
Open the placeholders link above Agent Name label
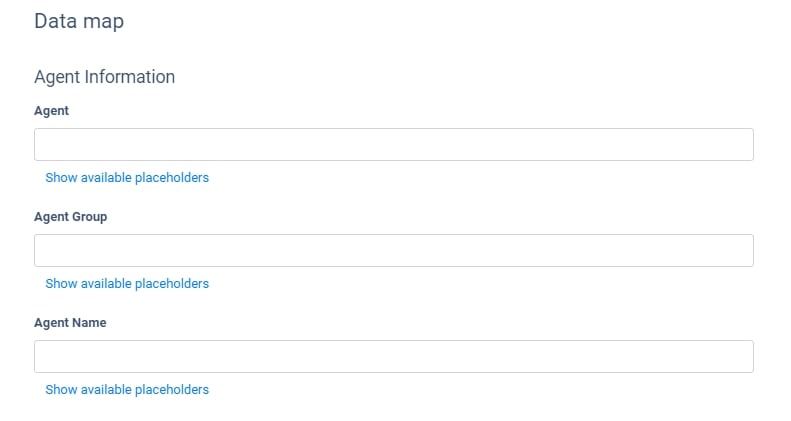(x=127, y=284)
